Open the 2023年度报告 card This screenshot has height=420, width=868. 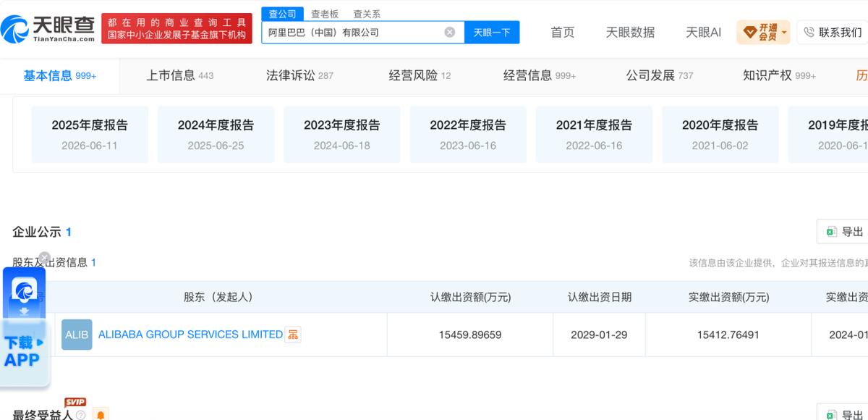(342, 135)
